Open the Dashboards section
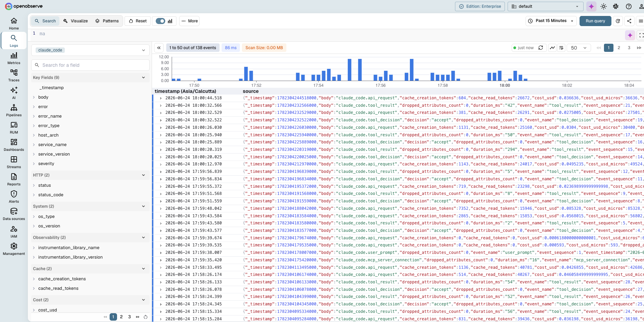This screenshot has height=322, width=644. pos(14,145)
